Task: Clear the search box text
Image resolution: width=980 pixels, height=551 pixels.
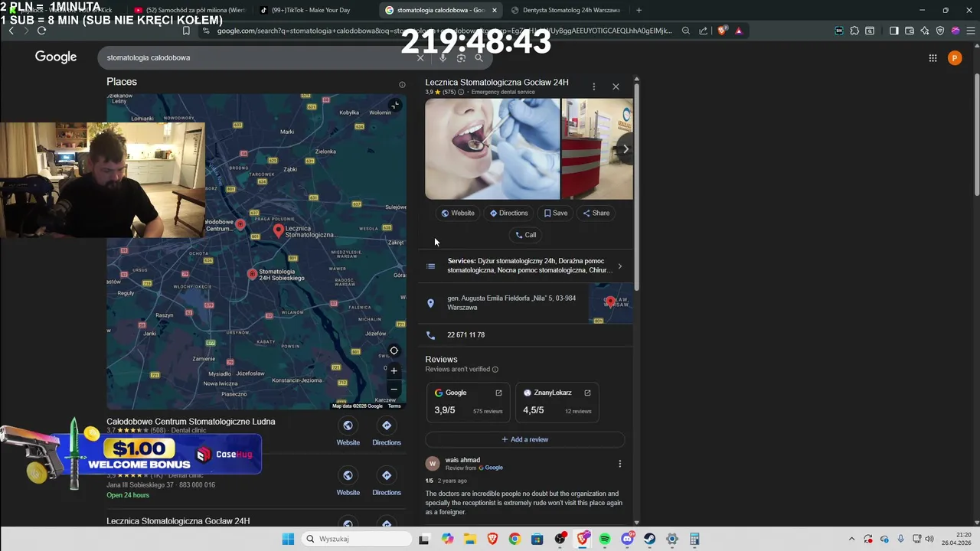Action: click(420, 57)
